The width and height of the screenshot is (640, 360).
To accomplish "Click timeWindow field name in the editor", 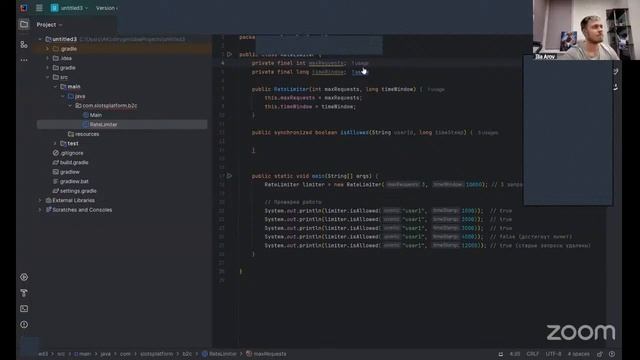I will (x=328, y=72).
